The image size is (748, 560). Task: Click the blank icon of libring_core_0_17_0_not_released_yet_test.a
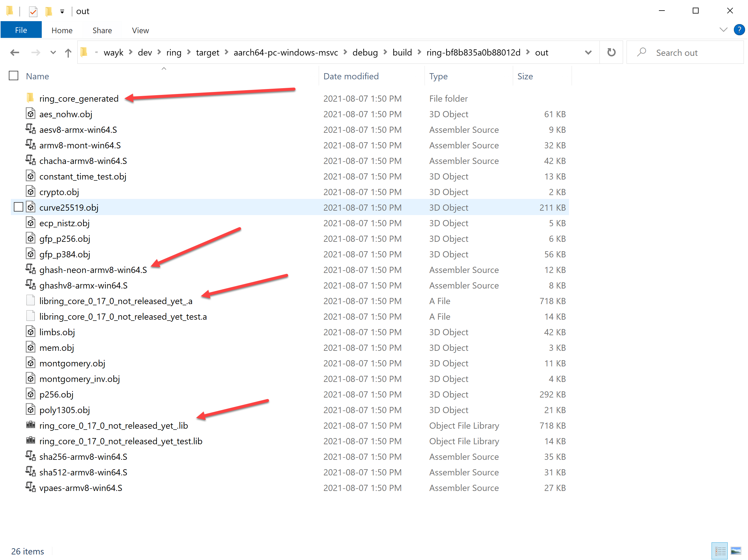31,316
